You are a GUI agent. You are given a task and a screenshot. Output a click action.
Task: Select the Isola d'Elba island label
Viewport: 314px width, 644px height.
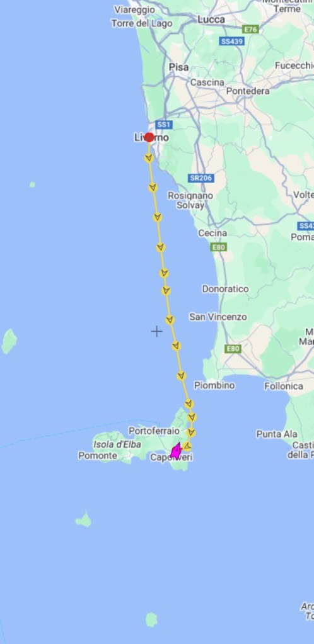coord(117,444)
